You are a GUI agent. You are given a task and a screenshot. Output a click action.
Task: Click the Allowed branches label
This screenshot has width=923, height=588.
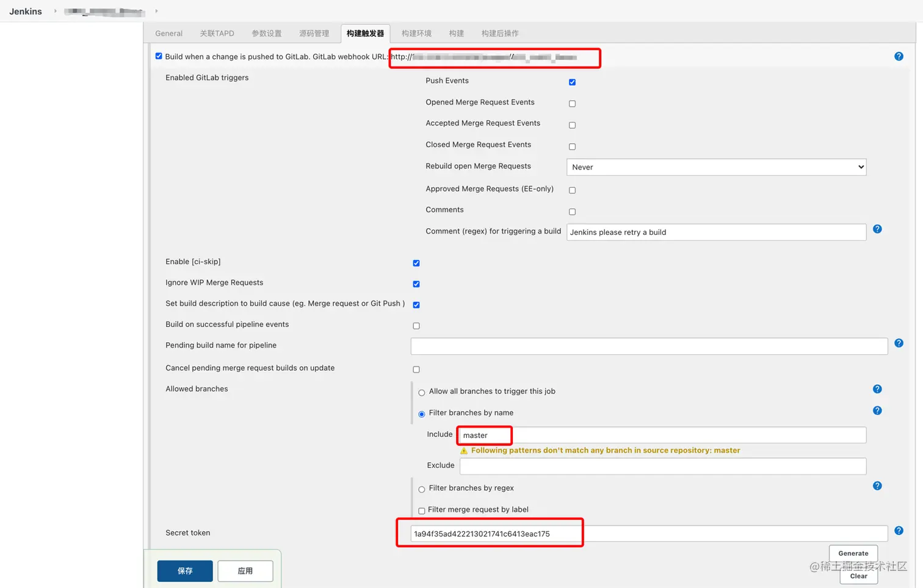(197, 389)
